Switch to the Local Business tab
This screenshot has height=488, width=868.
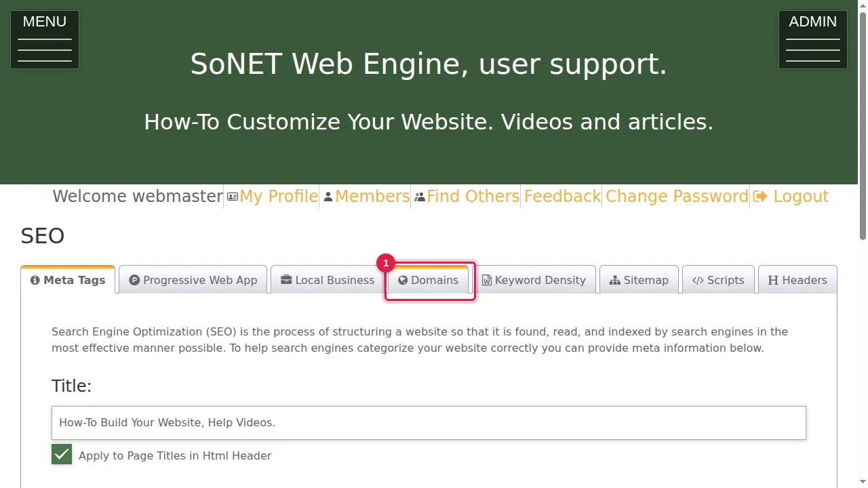tap(328, 279)
